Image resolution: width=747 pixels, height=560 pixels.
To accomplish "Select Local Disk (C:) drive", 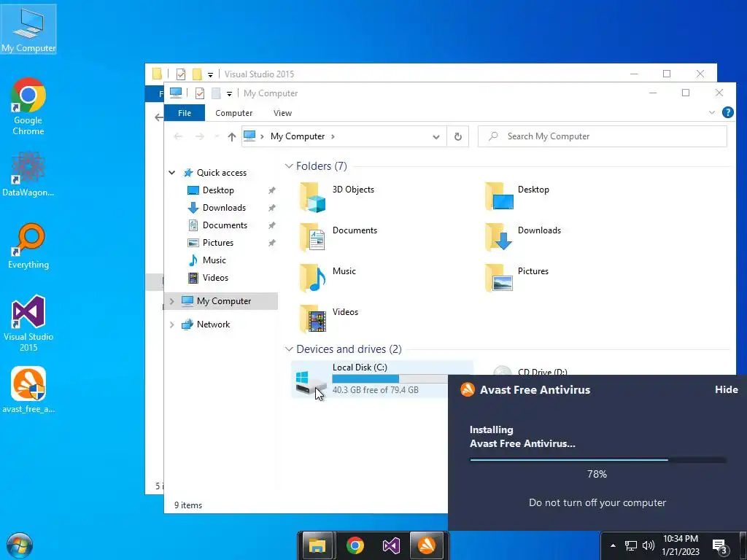I will point(370,379).
